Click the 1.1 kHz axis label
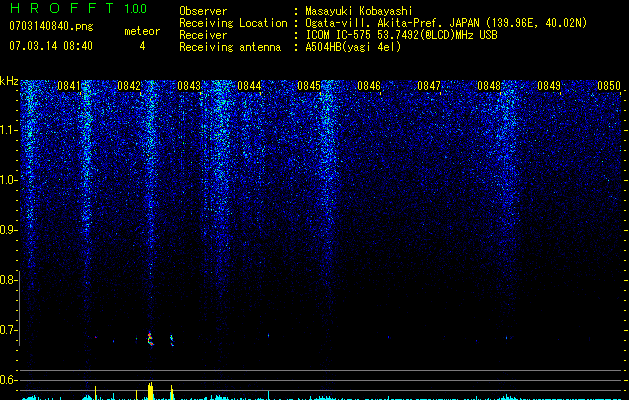 coord(9,130)
